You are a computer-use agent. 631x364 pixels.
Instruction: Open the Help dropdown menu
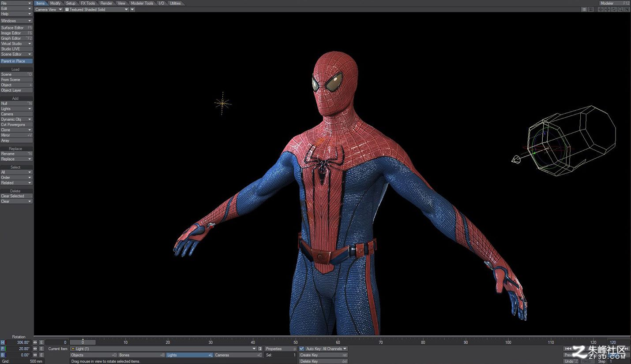tap(16, 14)
